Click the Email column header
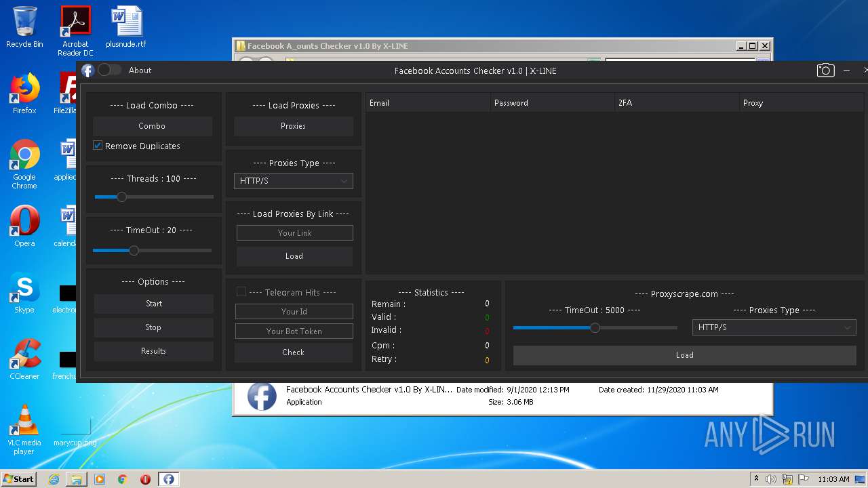868x488 pixels. [x=428, y=103]
